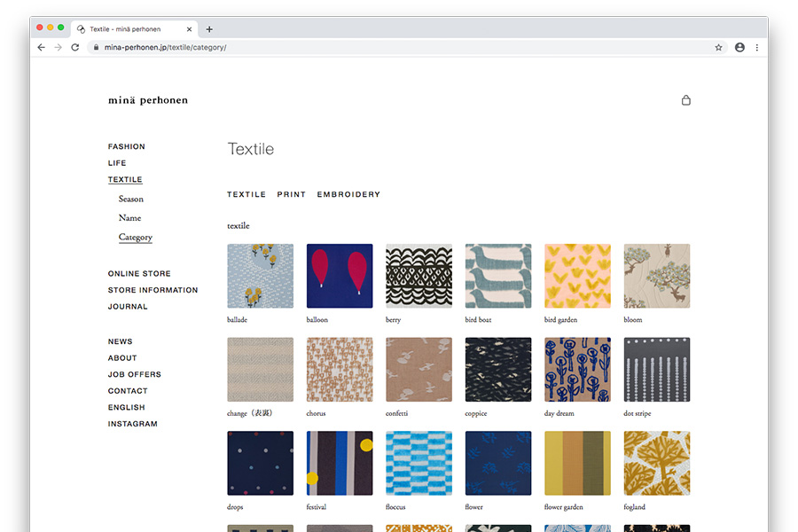Image resolution: width=798 pixels, height=532 pixels.
Task: Click the "floccus" caption text
Action: 395,507
